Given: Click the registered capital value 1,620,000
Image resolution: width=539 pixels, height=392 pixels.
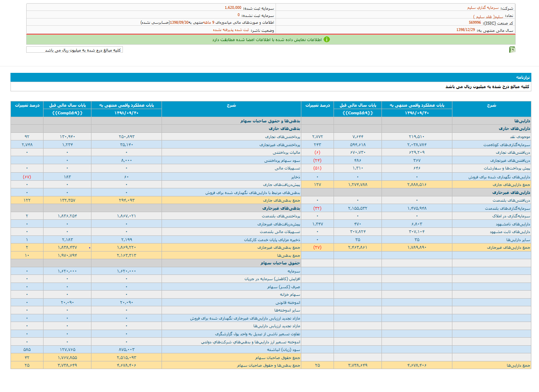Looking at the screenshot, I should (233, 8).
